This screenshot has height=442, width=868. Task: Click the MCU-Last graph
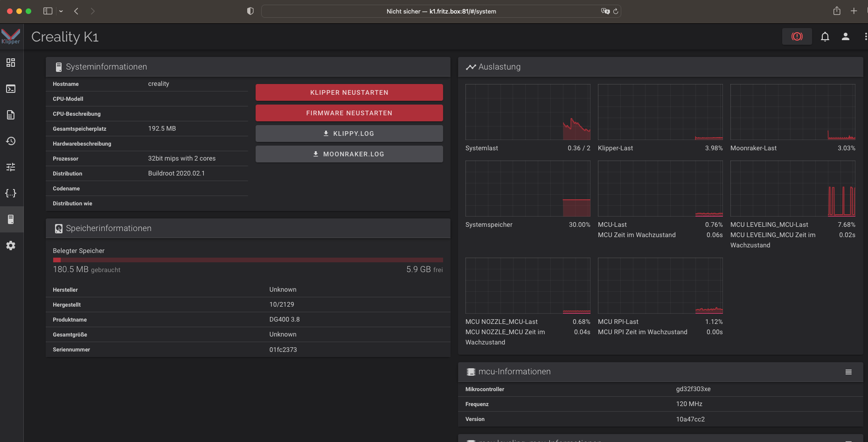coord(660,189)
